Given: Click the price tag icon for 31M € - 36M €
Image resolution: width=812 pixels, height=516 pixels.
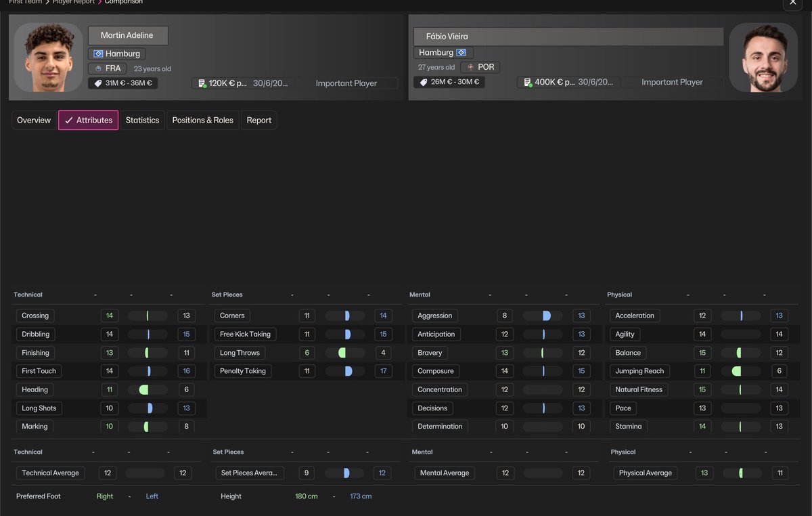Looking at the screenshot, I should [x=97, y=83].
